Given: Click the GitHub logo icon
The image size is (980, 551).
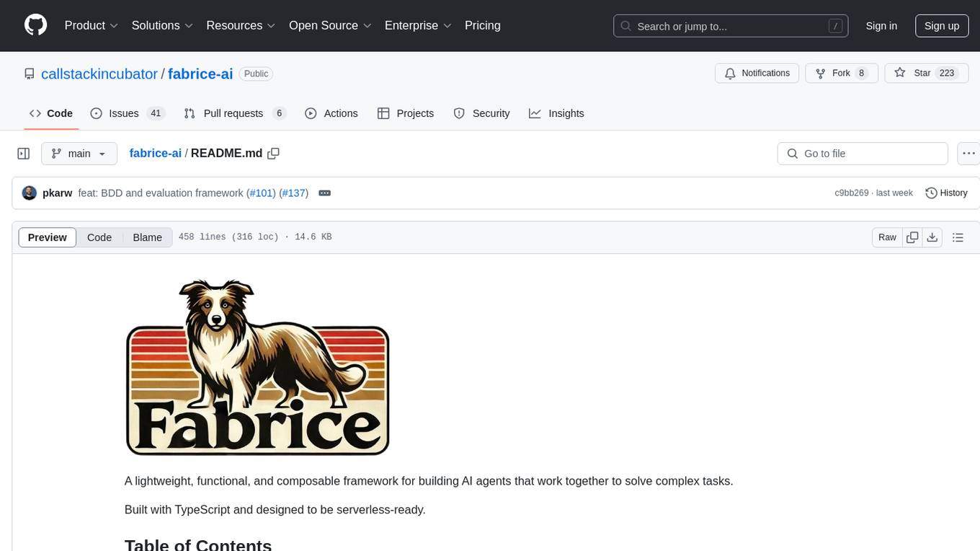Looking at the screenshot, I should coord(35,25).
